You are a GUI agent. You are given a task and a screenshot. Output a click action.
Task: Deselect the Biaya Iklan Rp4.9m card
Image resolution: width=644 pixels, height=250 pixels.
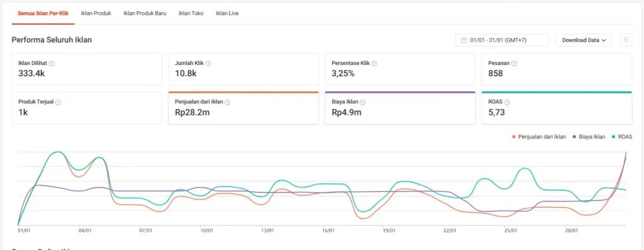point(400,108)
